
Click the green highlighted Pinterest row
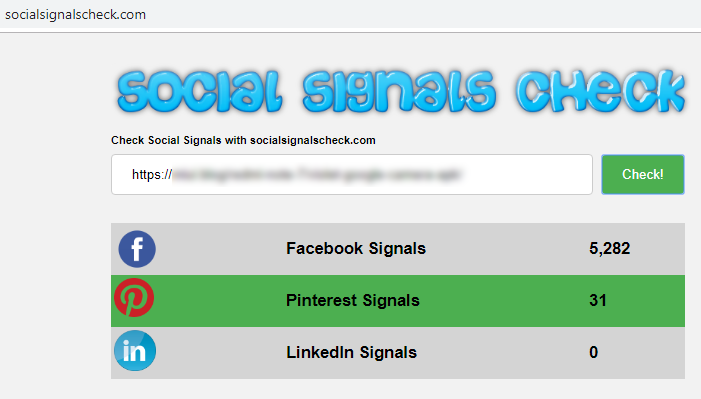tap(398, 301)
